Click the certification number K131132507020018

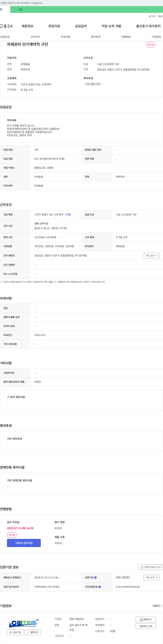(x=128, y=587)
